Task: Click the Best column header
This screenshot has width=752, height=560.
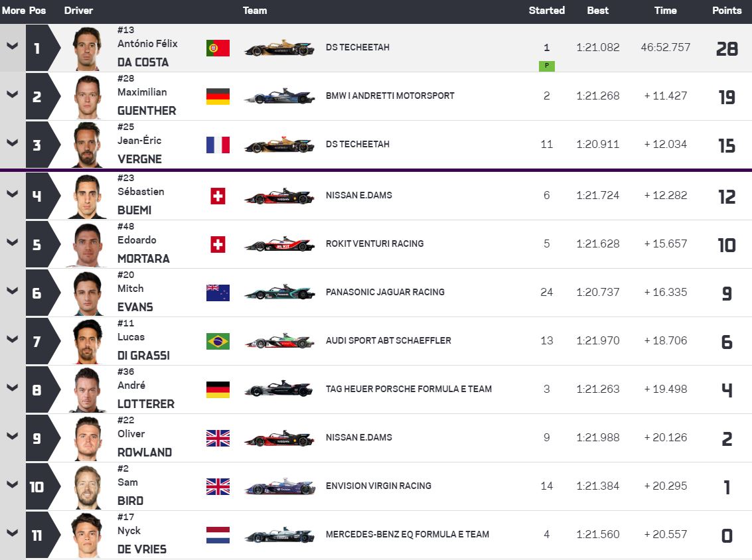Action: 597,11
